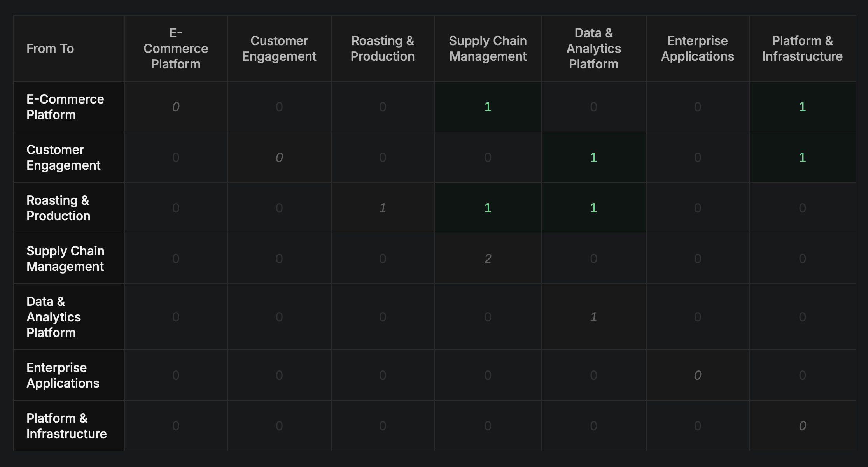The image size is (868, 467).
Task: Click green 1 from E-Commerce to Supply Chain
Action: coord(488,107)
